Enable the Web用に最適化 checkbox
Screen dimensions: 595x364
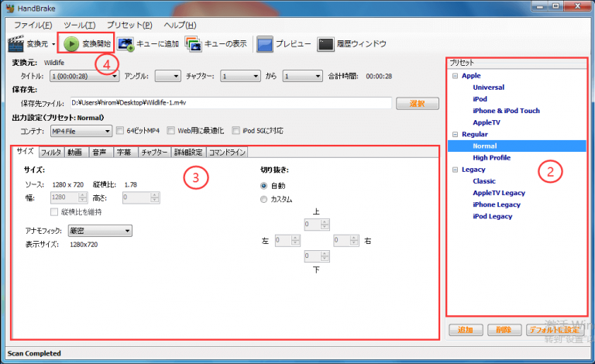click(x=170, y=130)
